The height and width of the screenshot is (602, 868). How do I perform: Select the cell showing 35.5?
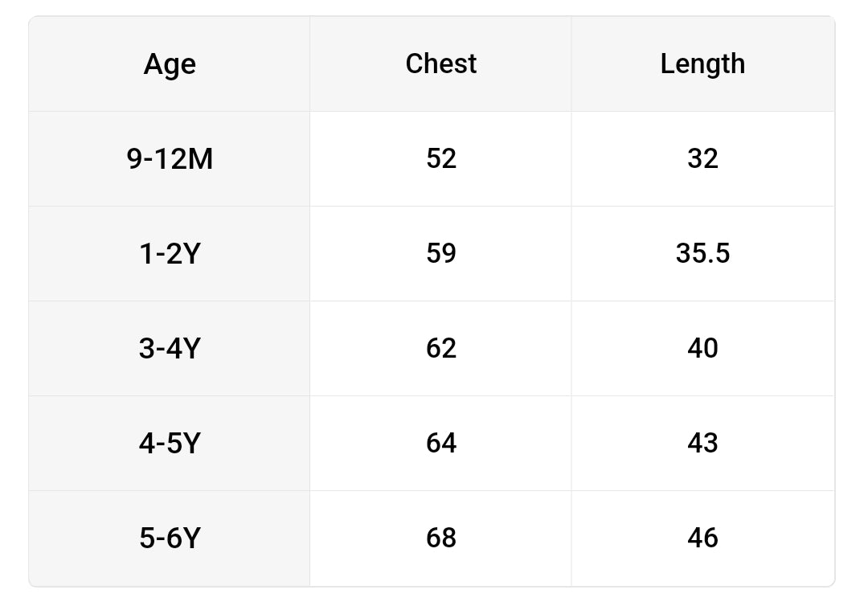click(x=702, y=254)
